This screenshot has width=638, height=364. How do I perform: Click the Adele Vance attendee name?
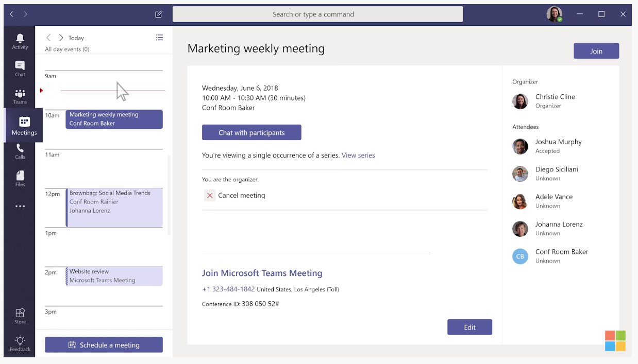coord(554,197)
